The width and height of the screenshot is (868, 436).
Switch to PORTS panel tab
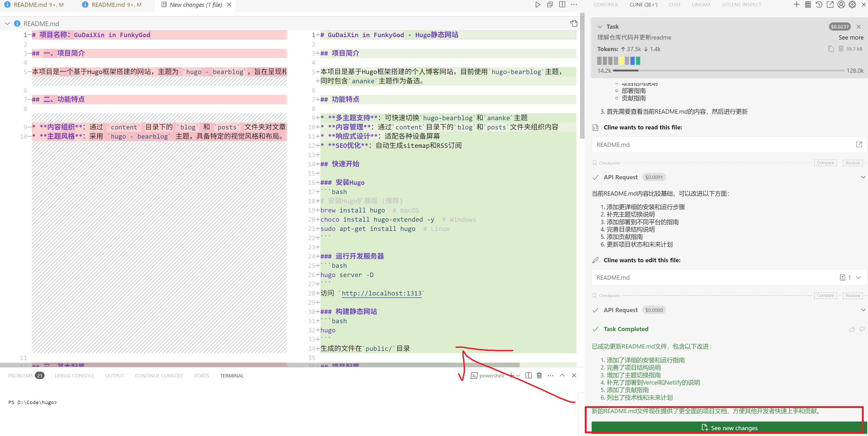201,376
